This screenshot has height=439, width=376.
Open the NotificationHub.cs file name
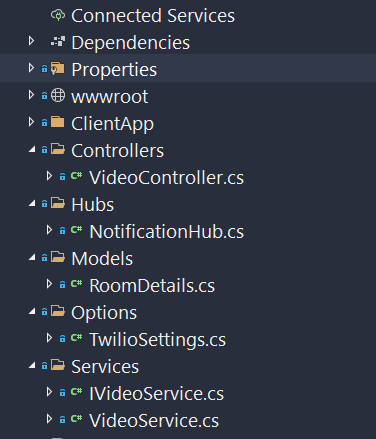[167, 232]
